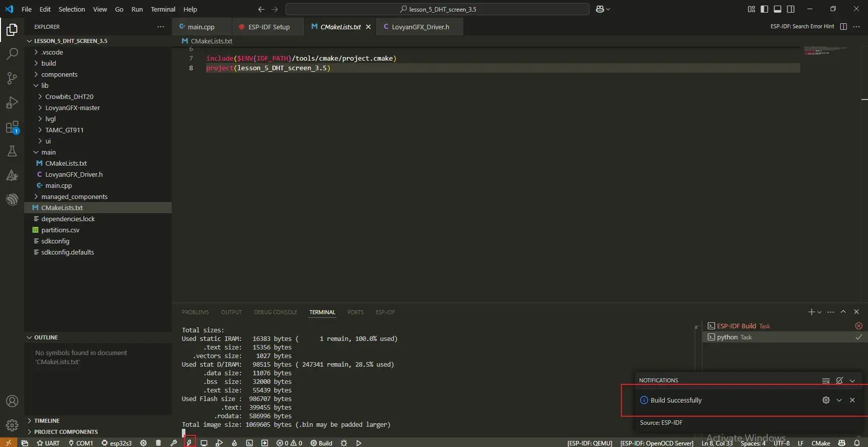The image size is (868, 447).
Task: Toggle the bottom panel layout button
Action: pyautogui.click(x=778, y=9)
